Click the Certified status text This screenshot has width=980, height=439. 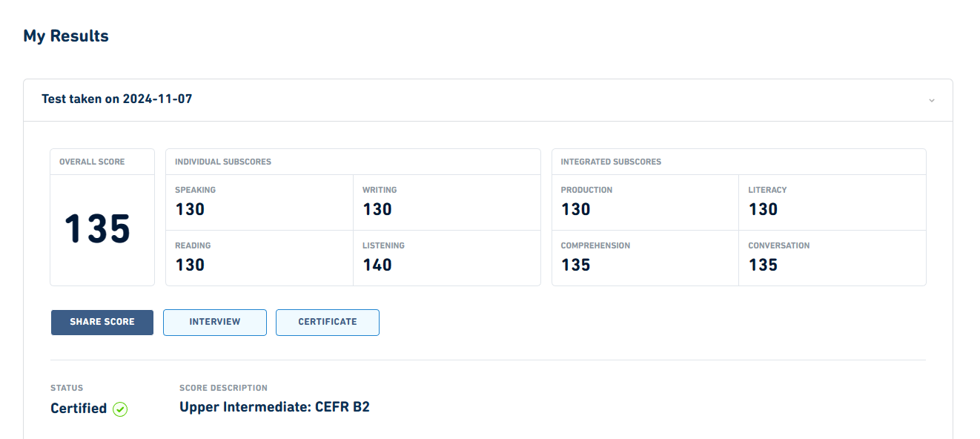pyautogui.click(x=79, y=409)
